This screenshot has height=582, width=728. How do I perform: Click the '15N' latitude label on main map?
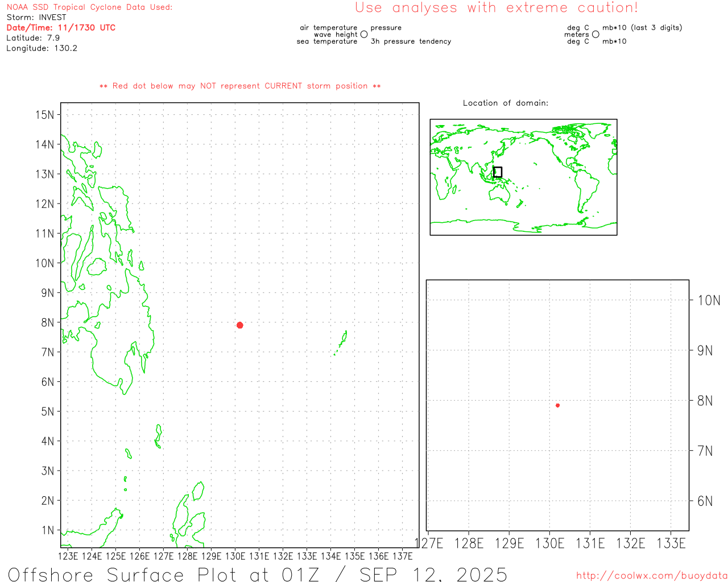[44, 115]
